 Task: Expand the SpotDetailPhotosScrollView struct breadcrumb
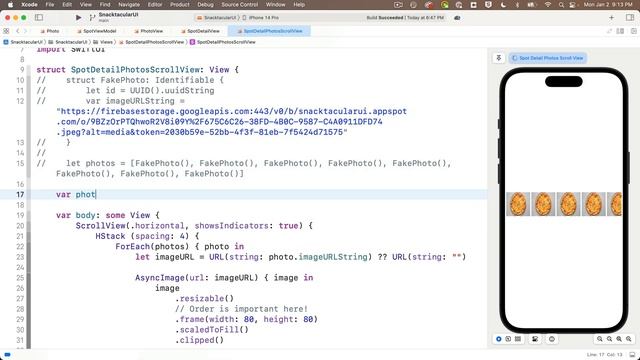coord(223,42)
